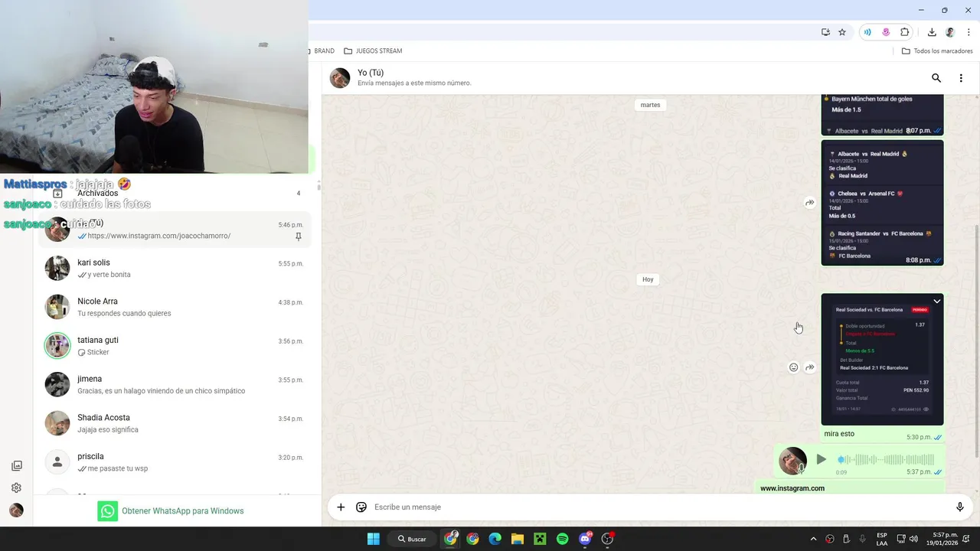This screenshot has width=980, height=551.
Task: React with emoji to bet slip image
Action: point(793,367)
